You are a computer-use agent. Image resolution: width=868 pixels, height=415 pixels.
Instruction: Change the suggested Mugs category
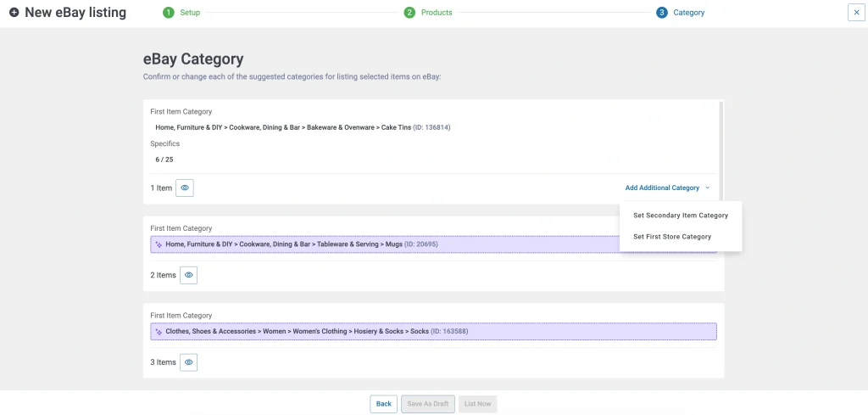pyautogui.click(x=433, y=244)
